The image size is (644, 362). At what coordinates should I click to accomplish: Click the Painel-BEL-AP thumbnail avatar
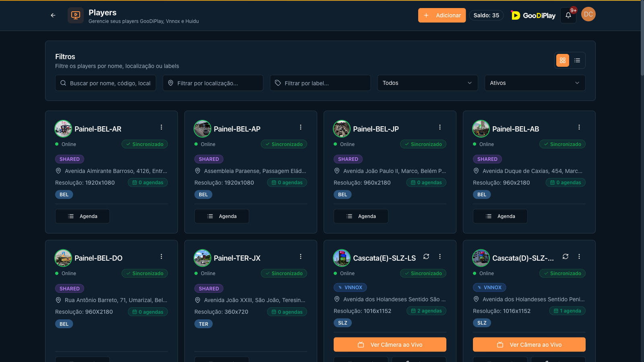(x=202, y=129)
